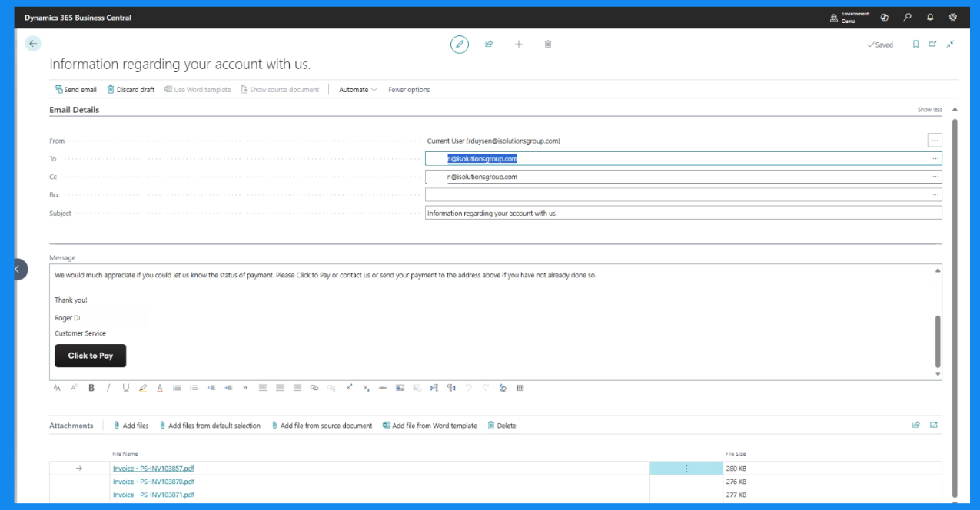980x510 pixels.
Task: Collapse Email Details with Show less
Action: [x=929, y=110]
